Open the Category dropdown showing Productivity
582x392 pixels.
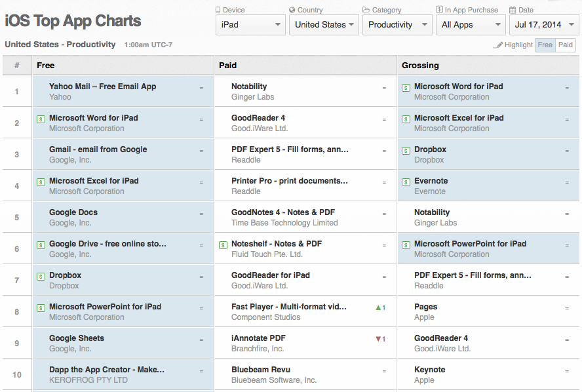pos(397,25)
